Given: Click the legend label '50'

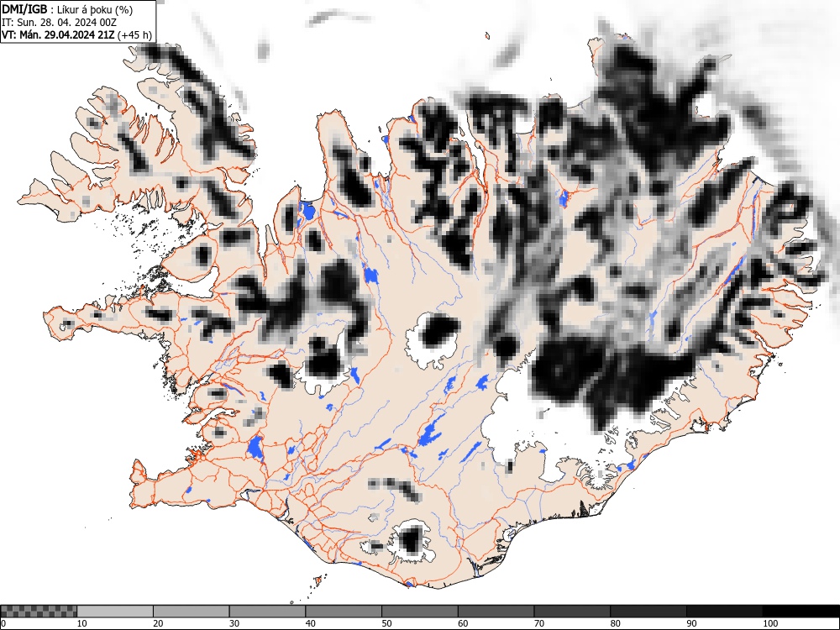Looking at the screenshot, I should click(386, 623).
